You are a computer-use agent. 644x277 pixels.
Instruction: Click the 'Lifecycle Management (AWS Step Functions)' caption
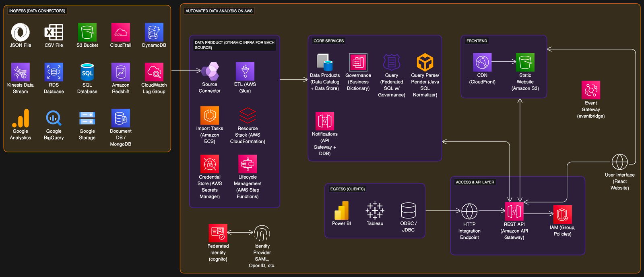(248, 187)
